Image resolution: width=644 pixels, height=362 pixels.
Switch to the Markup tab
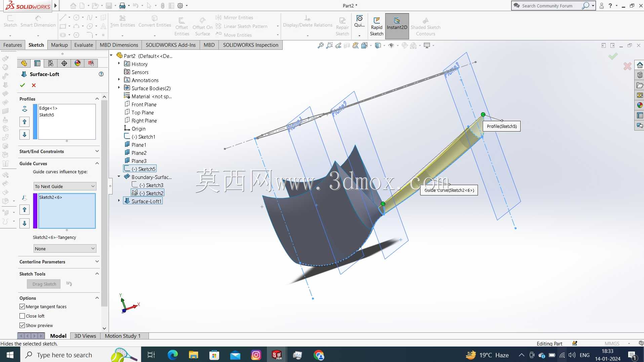point(59,45)
